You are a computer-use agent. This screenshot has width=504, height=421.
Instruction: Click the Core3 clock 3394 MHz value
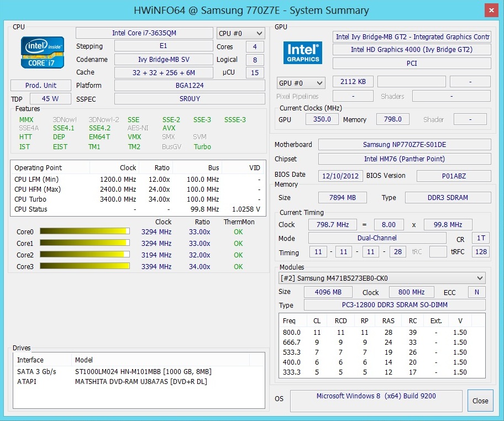point(156,266)
